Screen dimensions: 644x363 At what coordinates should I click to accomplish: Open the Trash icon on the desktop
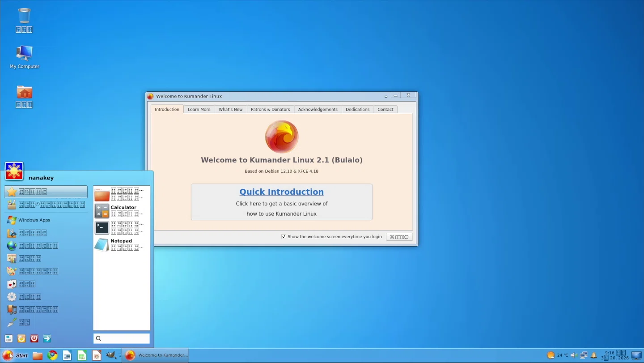[24, 20]
